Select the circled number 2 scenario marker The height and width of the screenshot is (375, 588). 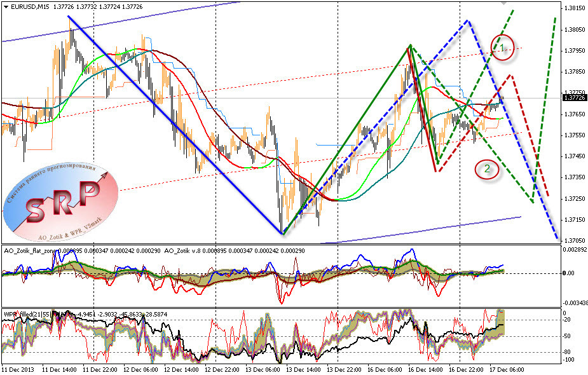(487, 169)
